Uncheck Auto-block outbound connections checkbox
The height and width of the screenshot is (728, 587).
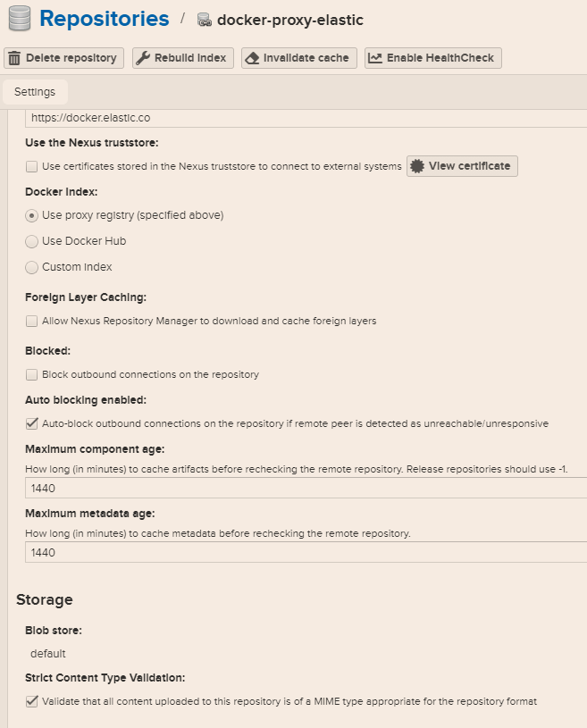(x=32, y=423)
